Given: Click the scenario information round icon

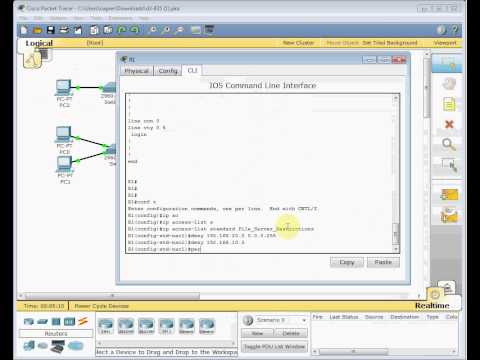Looking at the screenshot, I should click(x=248, y=320).
